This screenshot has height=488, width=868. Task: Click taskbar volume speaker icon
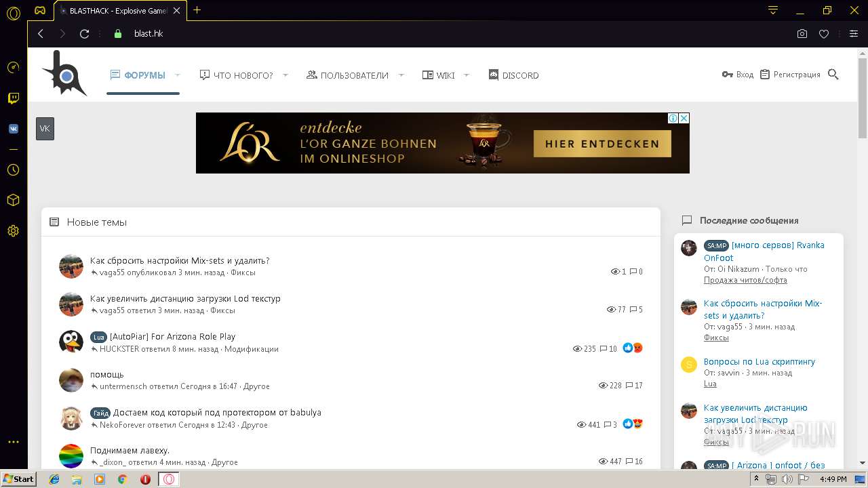click(x=787, y=479)
